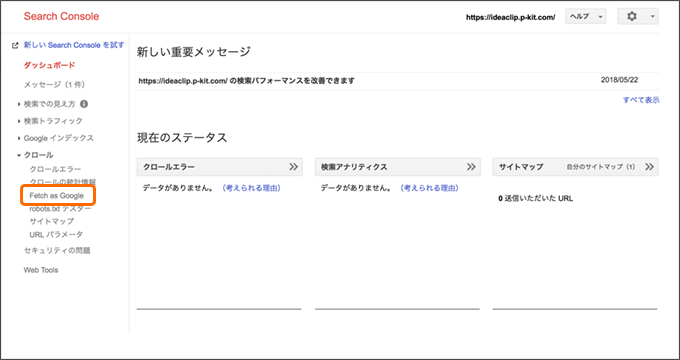
Task: Click the Search Console logo
Action: (61, 16)
